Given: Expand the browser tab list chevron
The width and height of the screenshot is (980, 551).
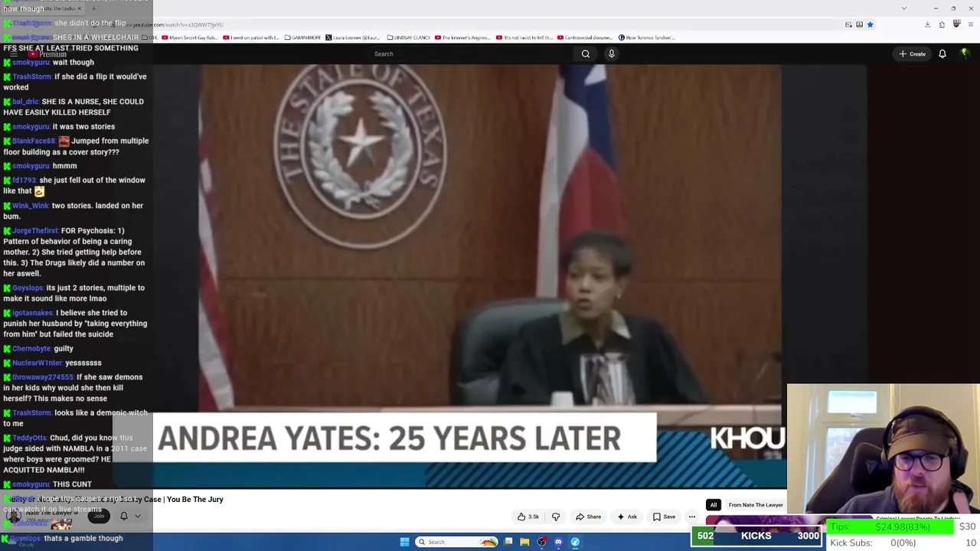Looking at the screenshot, I should click(x=904, y=8).
